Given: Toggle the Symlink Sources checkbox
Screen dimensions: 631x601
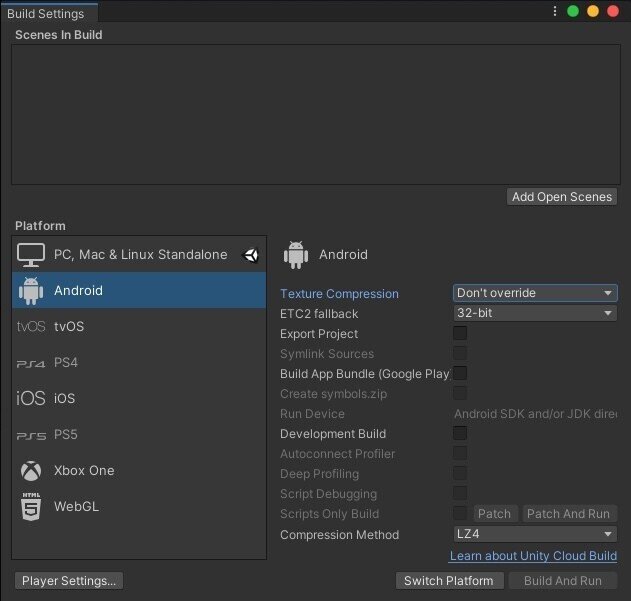Looking at the screenshot, I should click(460, 353).
